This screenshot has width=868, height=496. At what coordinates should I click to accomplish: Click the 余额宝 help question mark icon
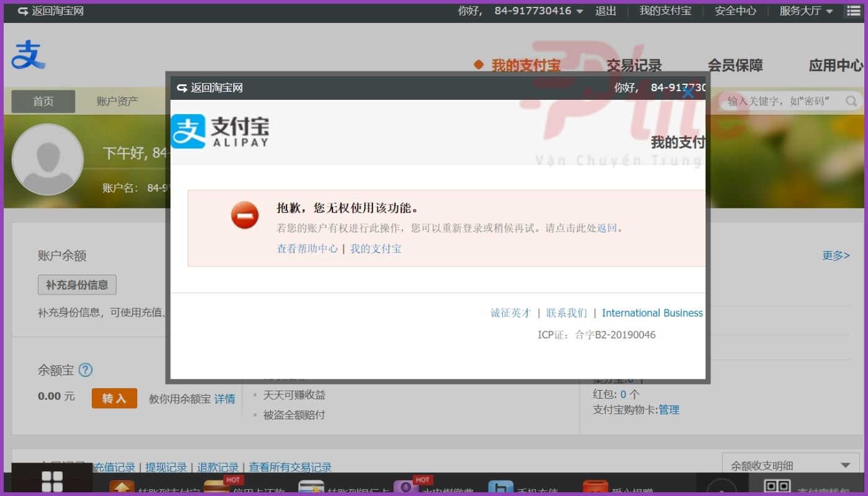pos(86,371)
